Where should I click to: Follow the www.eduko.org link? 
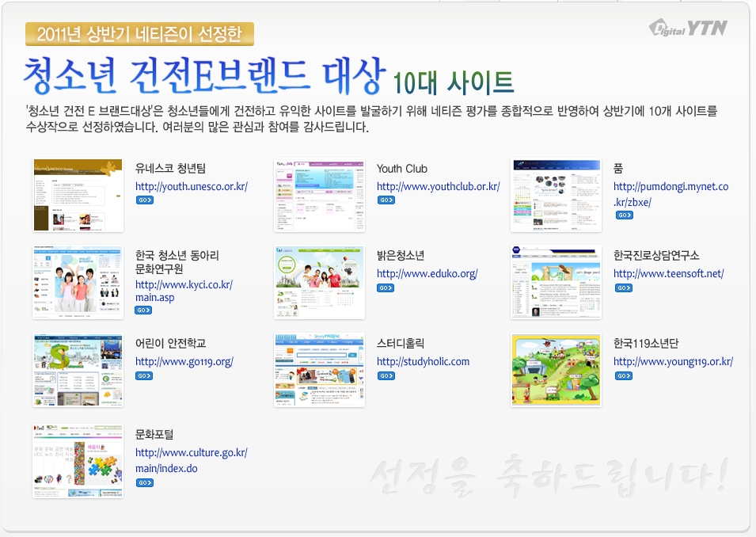pos(427,273)
